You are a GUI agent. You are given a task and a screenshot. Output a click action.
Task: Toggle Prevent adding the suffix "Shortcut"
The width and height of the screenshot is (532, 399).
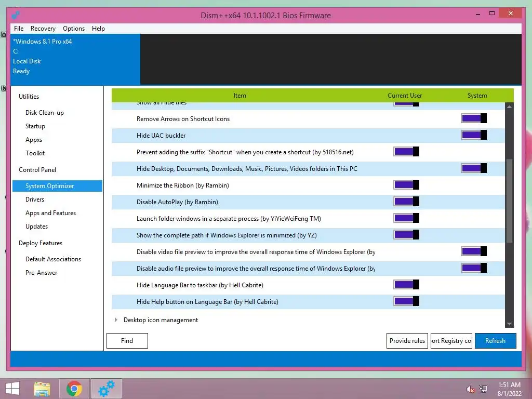click(406, 152)
